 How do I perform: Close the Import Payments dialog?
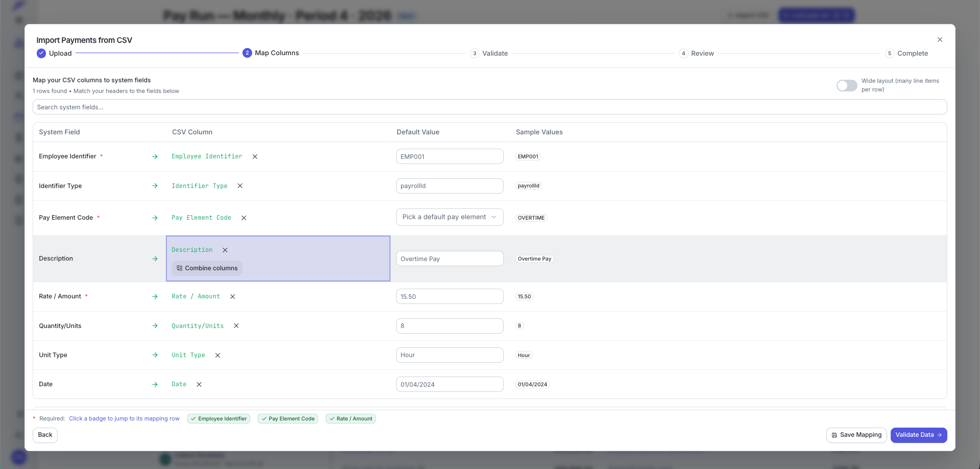(x=940, y=40)
